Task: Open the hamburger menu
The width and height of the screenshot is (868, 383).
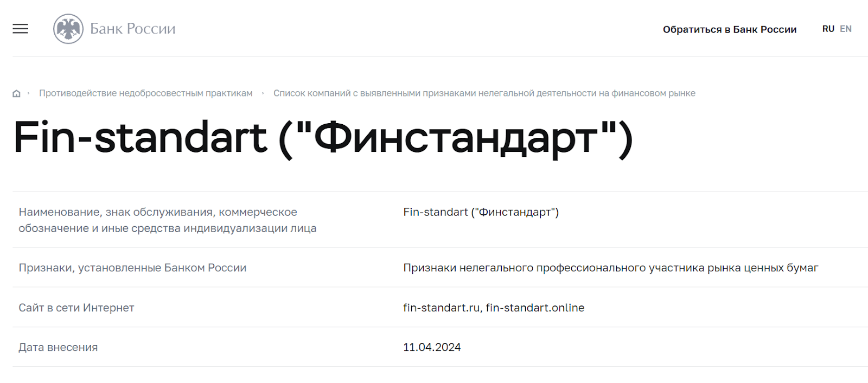Action: [20, 29]
